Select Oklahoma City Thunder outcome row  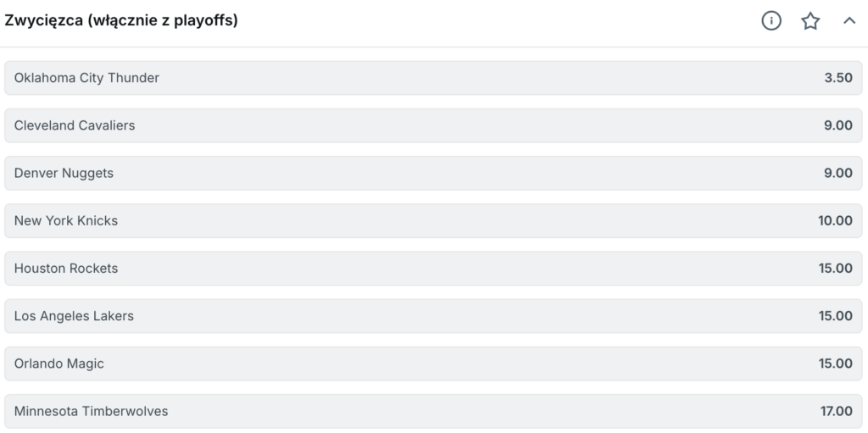tap(432, 78)
